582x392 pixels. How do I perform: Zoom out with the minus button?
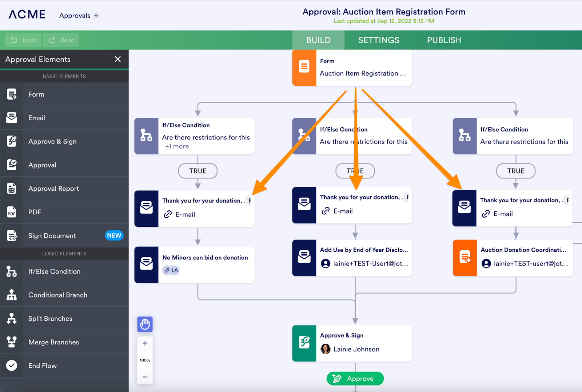click(x=145, y=377)
